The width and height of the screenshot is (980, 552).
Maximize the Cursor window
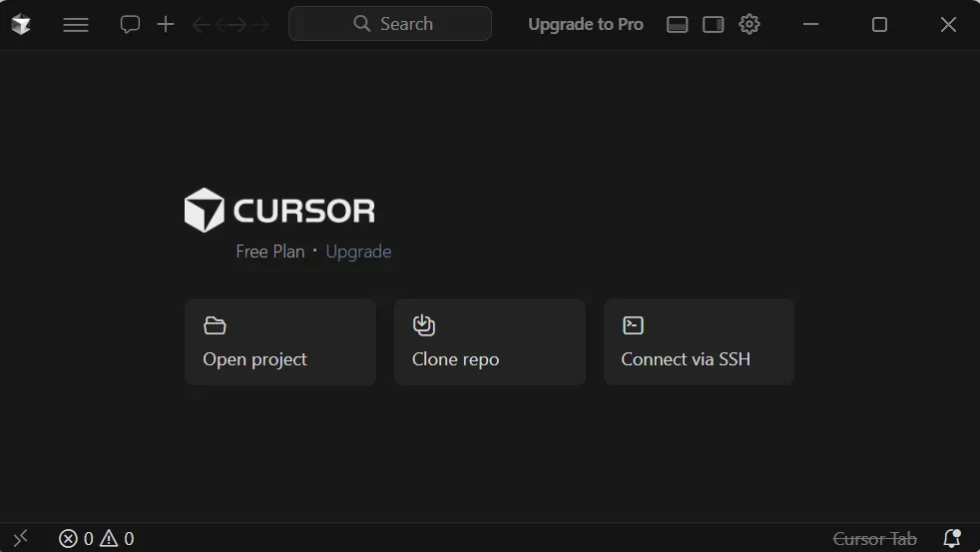[x=879, y=24]
